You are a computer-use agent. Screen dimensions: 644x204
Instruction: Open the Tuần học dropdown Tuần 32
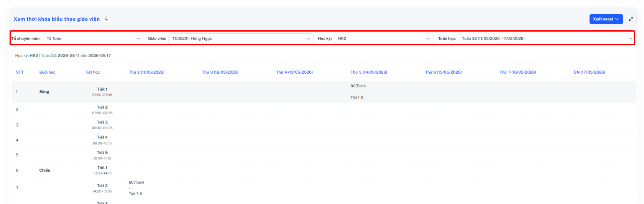545,38
